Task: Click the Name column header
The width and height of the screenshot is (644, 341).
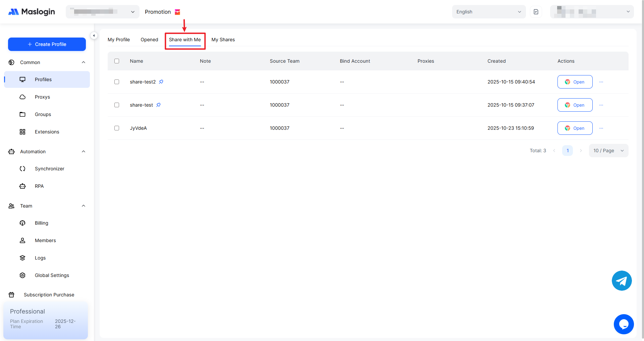Action: coord(137,61)
